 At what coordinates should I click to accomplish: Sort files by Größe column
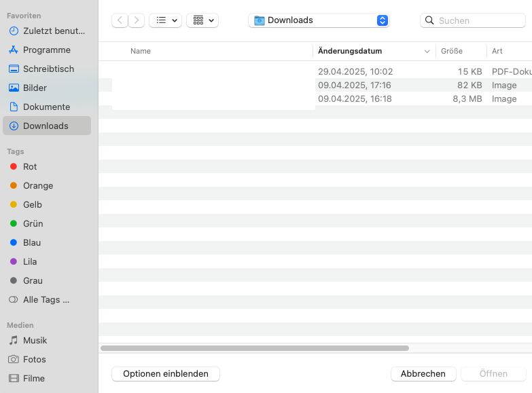pyautogui.click(x=452, y=51)
